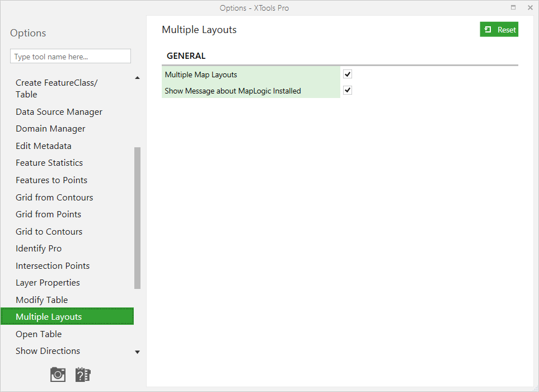
Task: Click the tool list scroll-up arrow
Action: [138, 78]
